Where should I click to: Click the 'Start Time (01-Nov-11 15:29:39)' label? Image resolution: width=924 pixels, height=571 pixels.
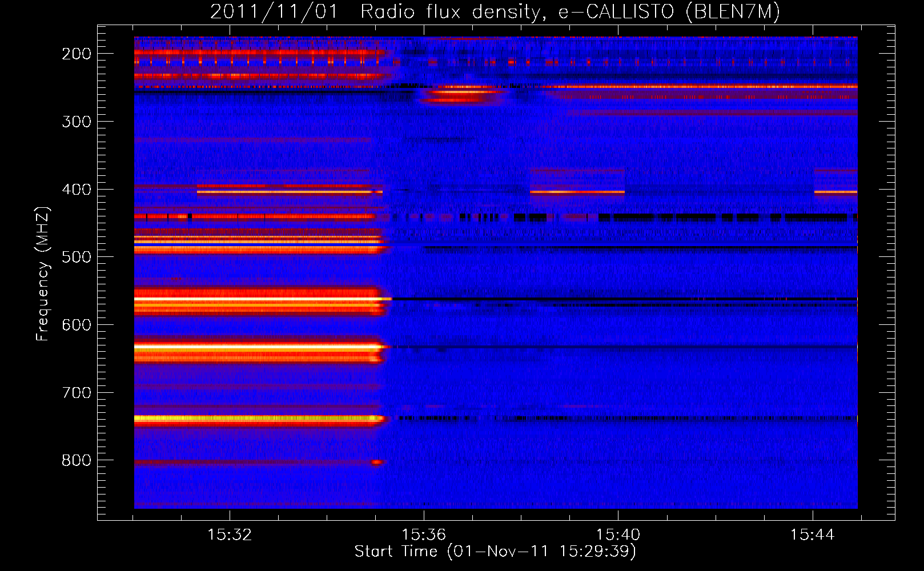495,551
